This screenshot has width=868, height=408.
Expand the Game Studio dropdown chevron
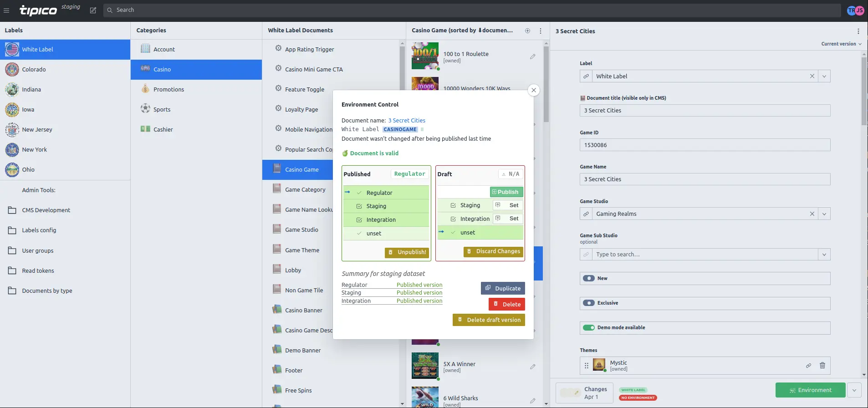click(x=824, y=214)
